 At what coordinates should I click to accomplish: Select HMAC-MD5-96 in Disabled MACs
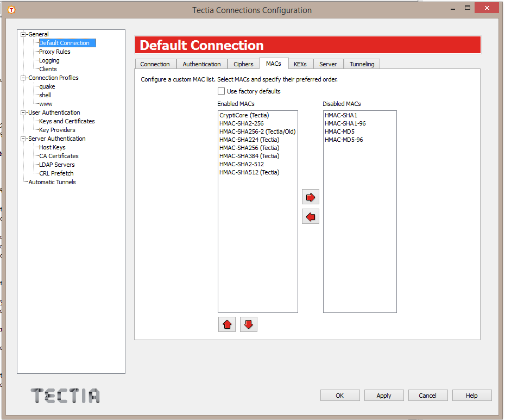point(344,140)
